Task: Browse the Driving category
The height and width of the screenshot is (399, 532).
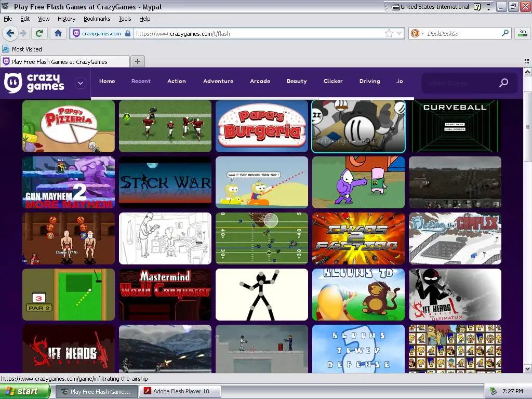Action: pyautogui.click(x=369, y=81)
